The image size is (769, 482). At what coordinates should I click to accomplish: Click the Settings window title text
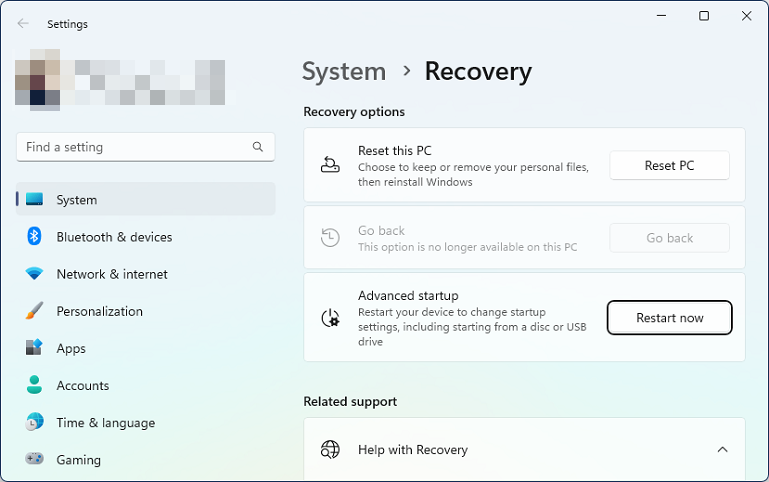(x=67, y=24)
